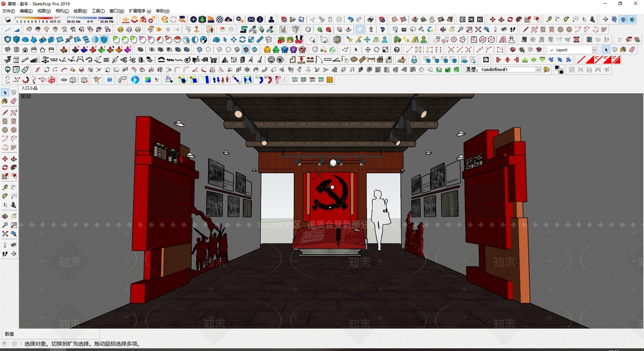Viewport: 644px width, 351px height.
Task: Select the Axes tool in left palette
Action: point(5,205)
